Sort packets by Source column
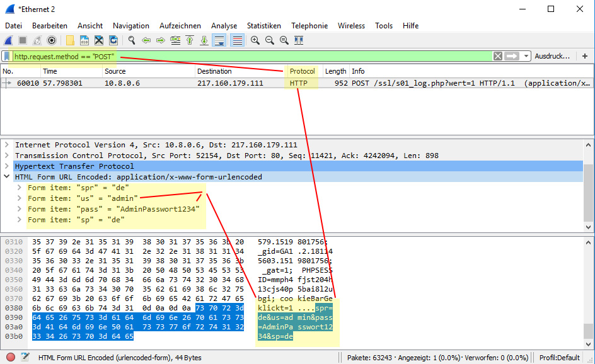 pos(148,71)
